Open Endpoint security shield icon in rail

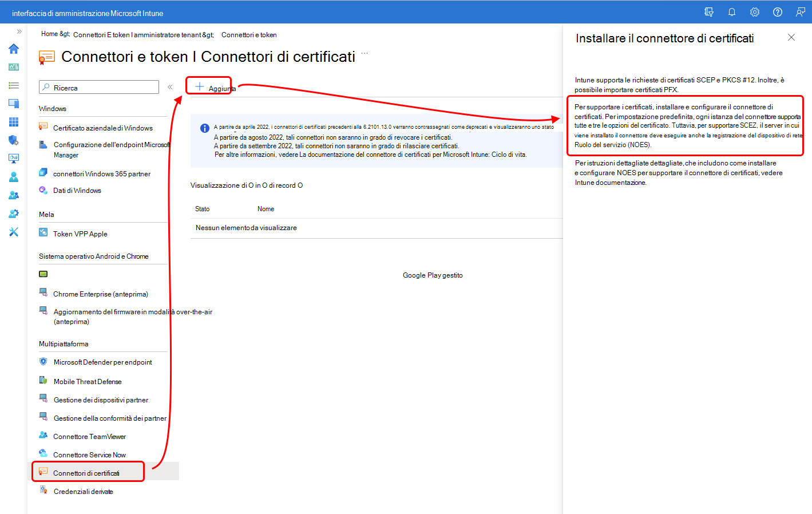click(x=14, y=140)
